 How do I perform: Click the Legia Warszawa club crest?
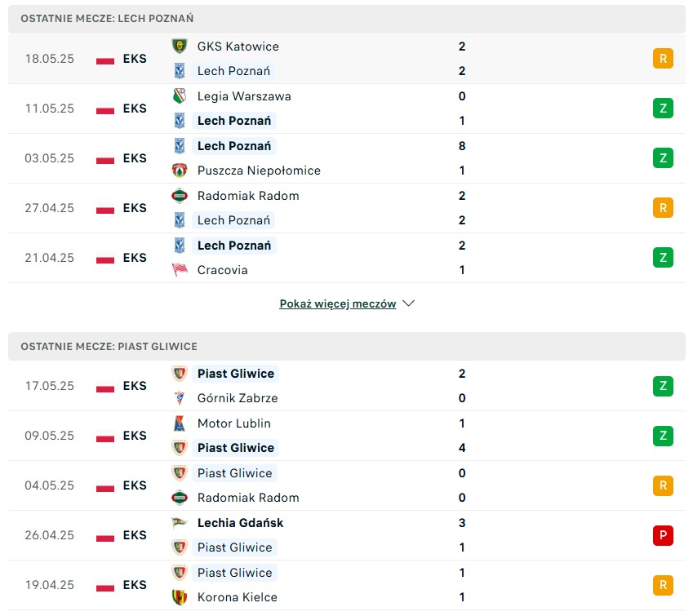pos(180,96)
